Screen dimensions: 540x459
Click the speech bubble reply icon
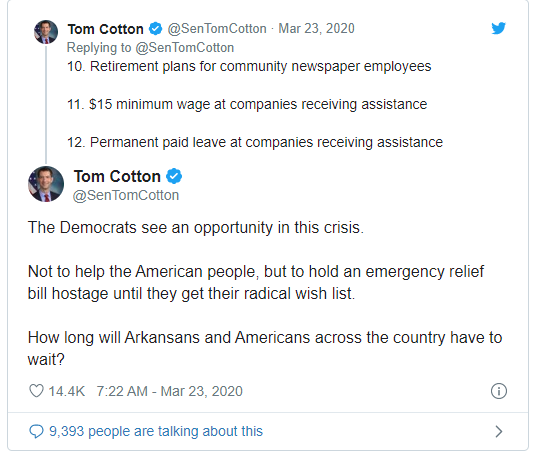36,431
